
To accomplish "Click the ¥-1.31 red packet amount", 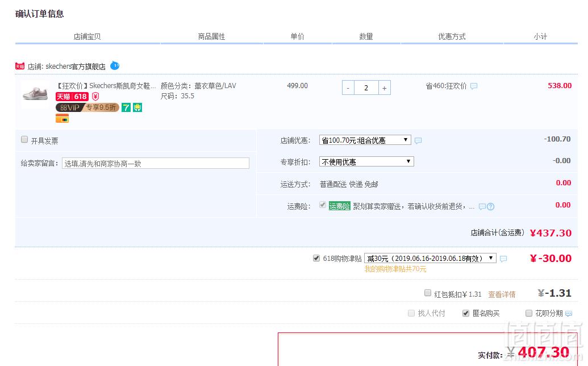I will point(554,293).
